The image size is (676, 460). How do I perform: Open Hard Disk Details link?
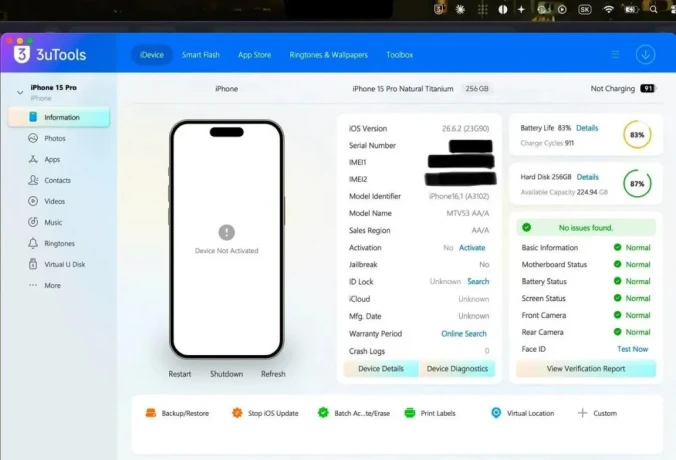click(588, 177)
